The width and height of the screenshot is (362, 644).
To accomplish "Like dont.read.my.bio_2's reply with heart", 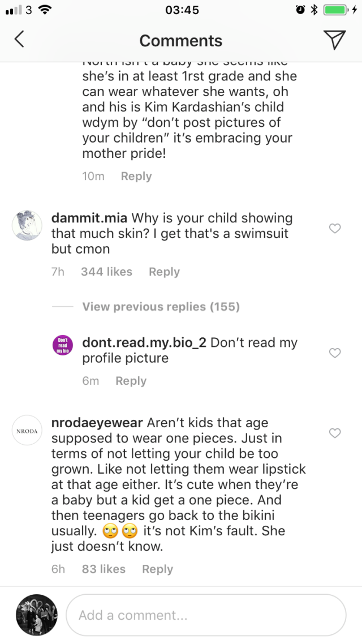I will coord(335,353).
